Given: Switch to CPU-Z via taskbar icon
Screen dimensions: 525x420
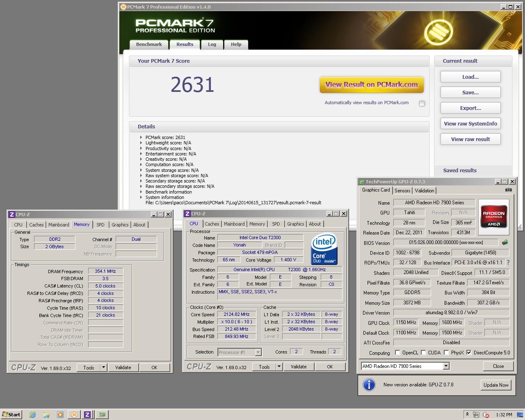Looking at the screenshot, I should tap(88, 415).
